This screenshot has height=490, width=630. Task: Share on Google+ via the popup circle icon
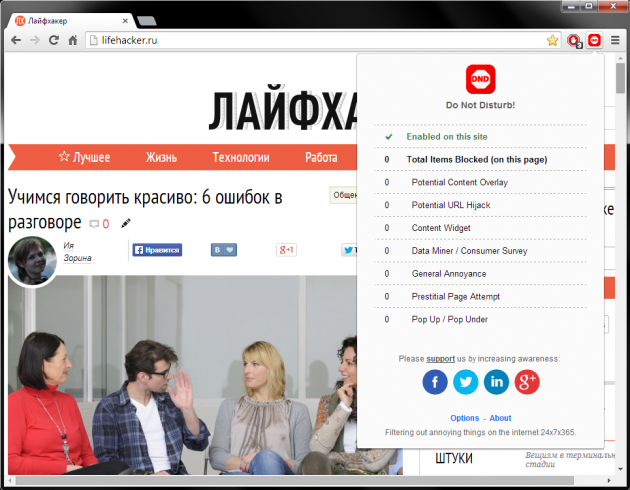[x=527, y=382]
